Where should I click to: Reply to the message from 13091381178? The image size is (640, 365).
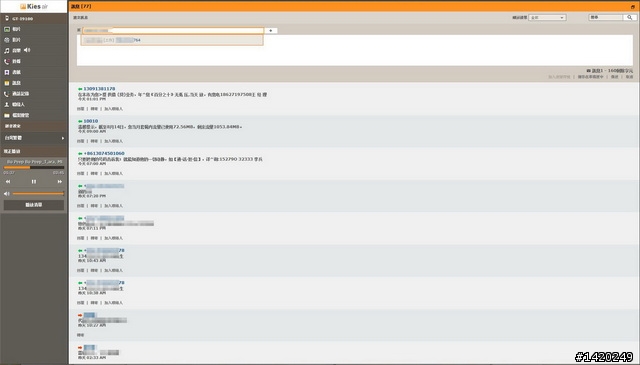(81, 109)
